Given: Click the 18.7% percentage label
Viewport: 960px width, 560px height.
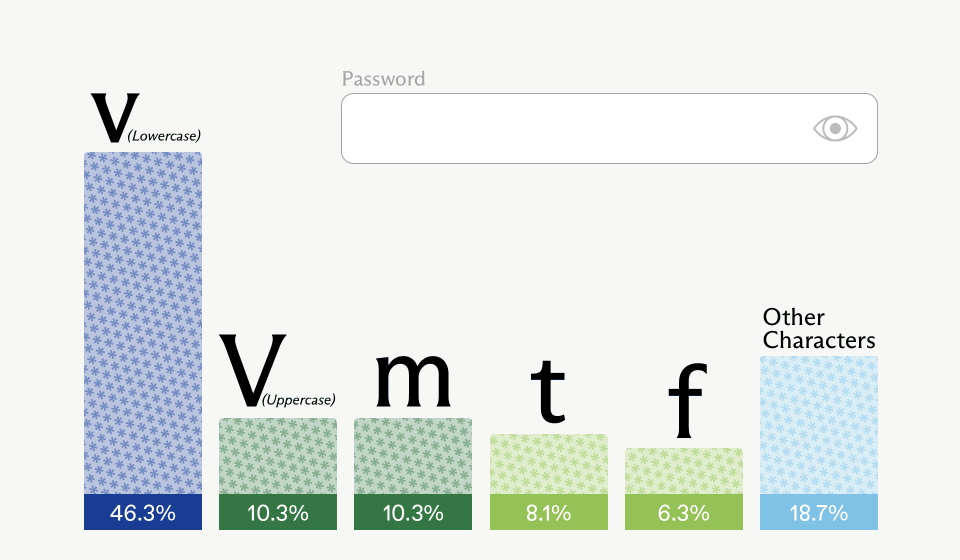Looking at the screenshot, I should [x=818, y=512].
